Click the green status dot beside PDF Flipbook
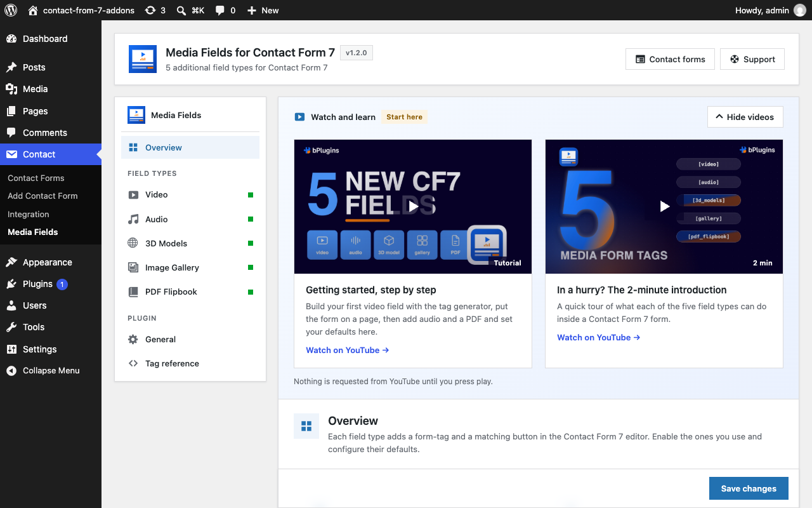812x508 pixels. pyautogui.click(x=251, y=291)
